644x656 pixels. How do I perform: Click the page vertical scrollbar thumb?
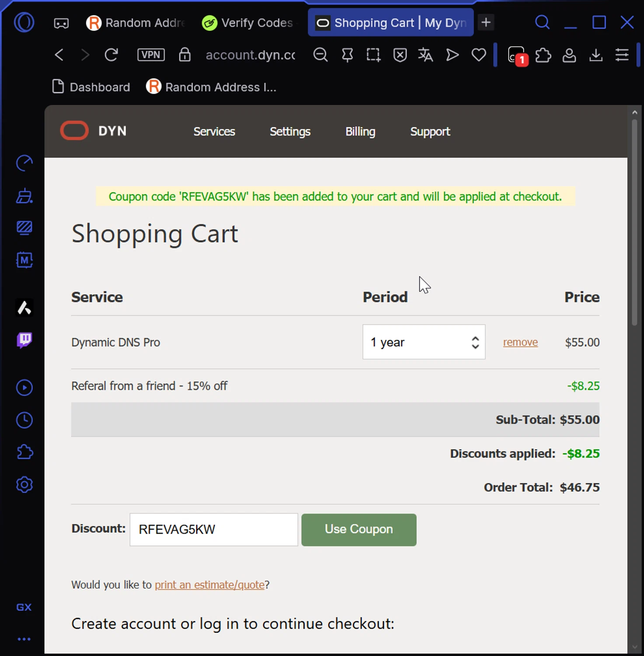tap(634, 223)
